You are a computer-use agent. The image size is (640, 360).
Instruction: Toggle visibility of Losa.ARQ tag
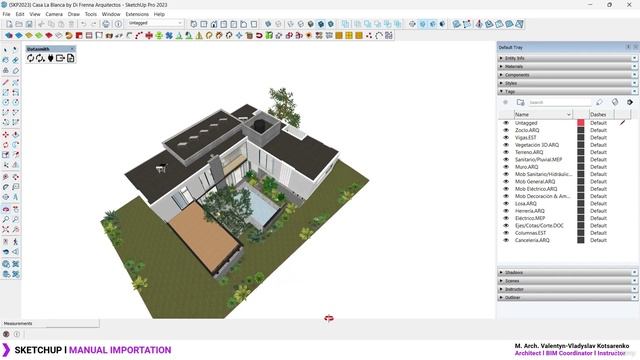[506, 204]
